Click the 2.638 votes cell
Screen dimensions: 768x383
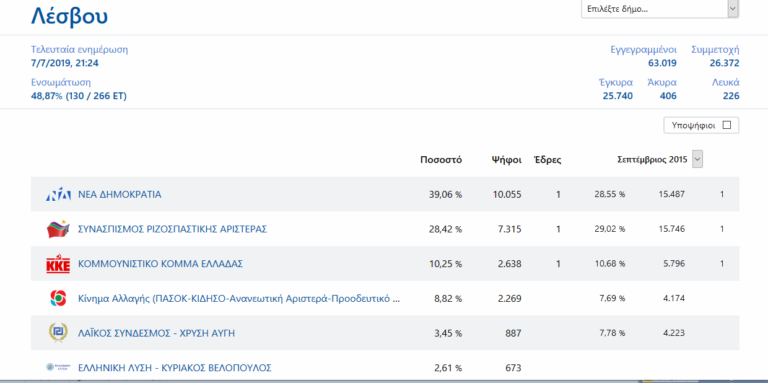509,264
